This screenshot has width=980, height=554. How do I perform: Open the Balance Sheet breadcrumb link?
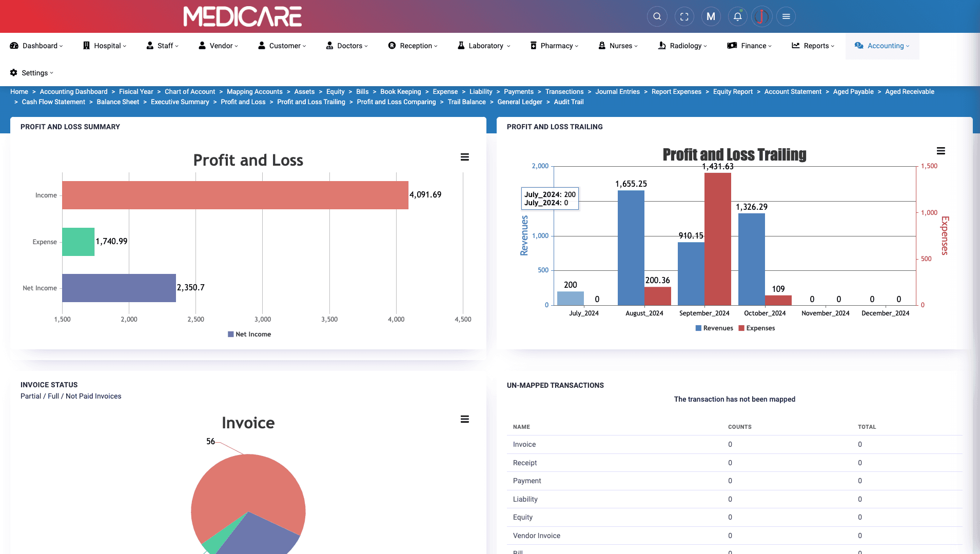pyautogui.click(x=117, y=102)
